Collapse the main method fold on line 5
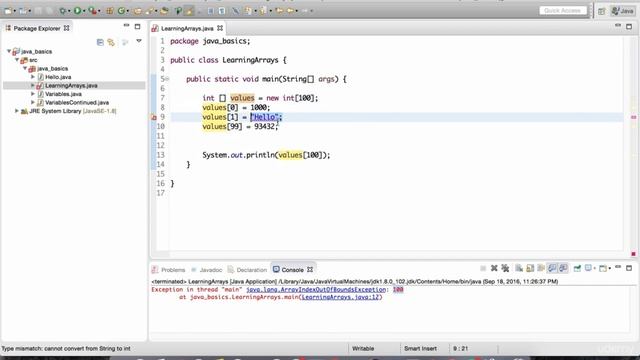Screen dimensions: 640x360 tap(167, 79)
